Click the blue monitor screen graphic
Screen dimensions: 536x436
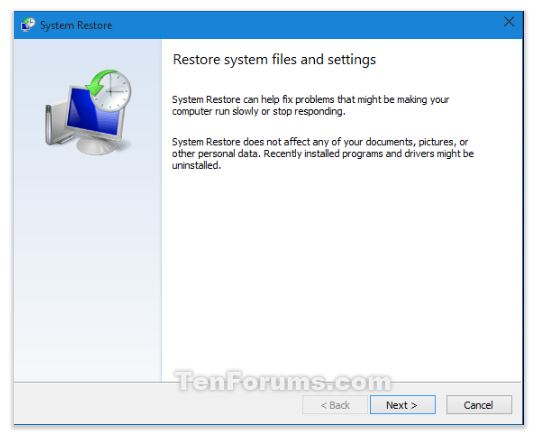(x=95, y=113)
